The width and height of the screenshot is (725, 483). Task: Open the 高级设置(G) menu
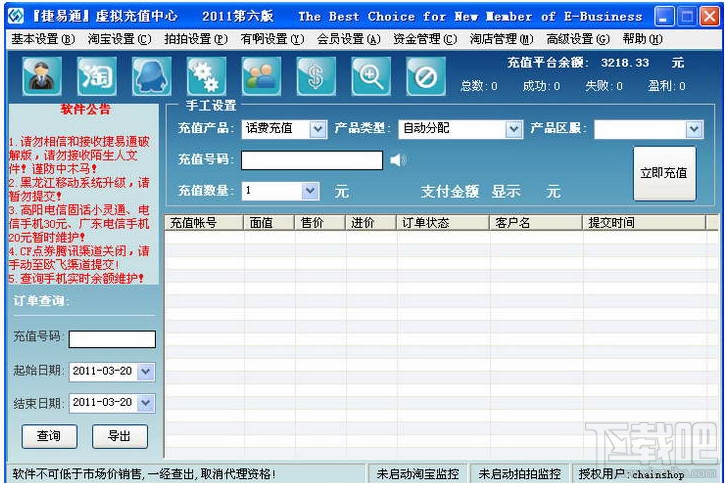578,39
